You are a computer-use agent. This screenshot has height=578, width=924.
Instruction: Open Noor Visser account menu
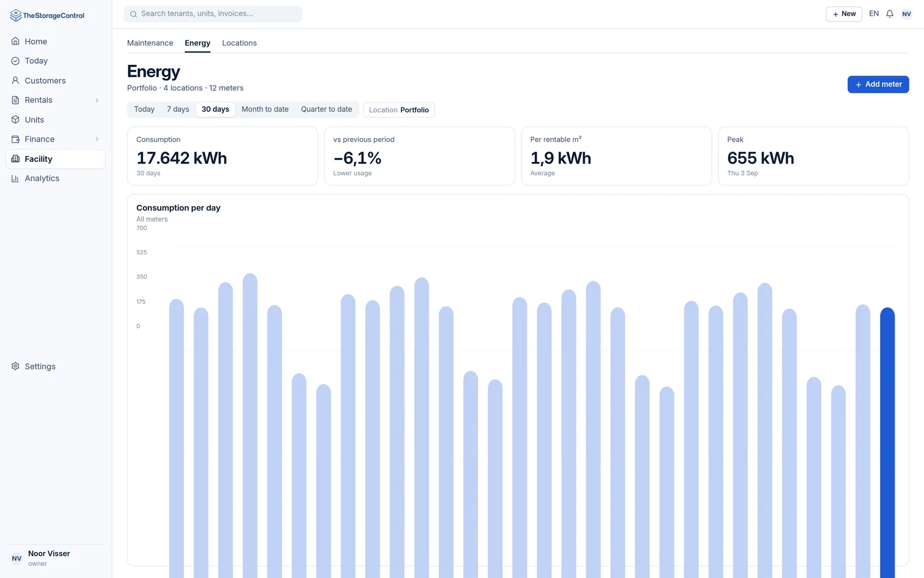click(x=55, y=558)
